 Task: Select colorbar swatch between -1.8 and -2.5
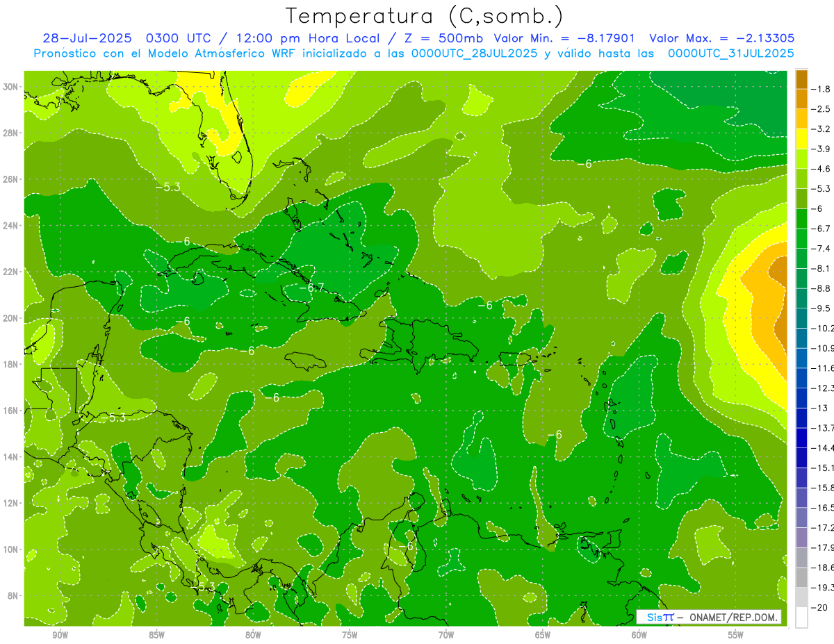coord(801,99)
